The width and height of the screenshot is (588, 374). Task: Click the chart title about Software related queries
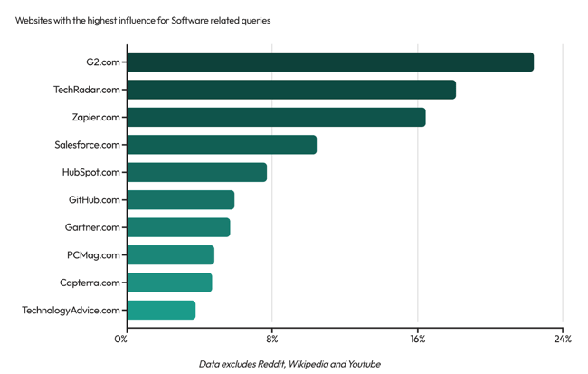click(x=143, y=20)
